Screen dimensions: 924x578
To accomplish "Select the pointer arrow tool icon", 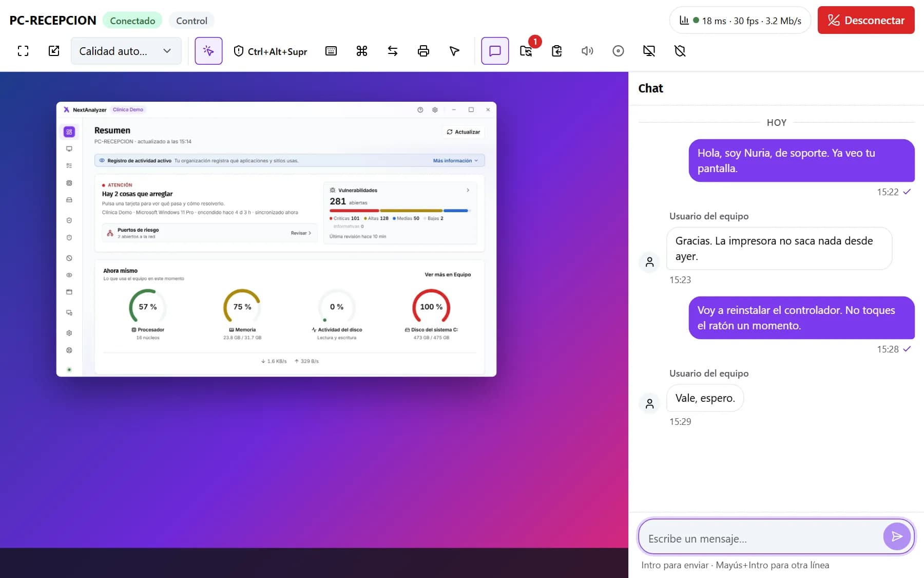I will (x=454, y=51).
